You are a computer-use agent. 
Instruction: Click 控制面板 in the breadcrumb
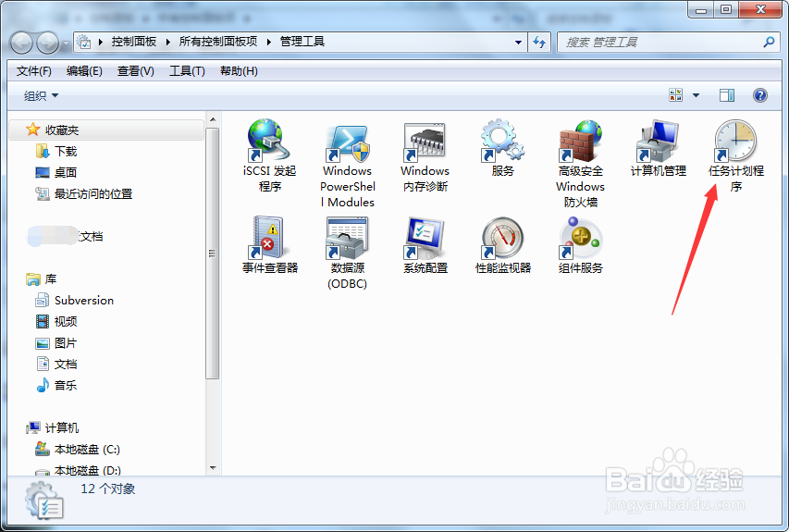pos(134,42)
